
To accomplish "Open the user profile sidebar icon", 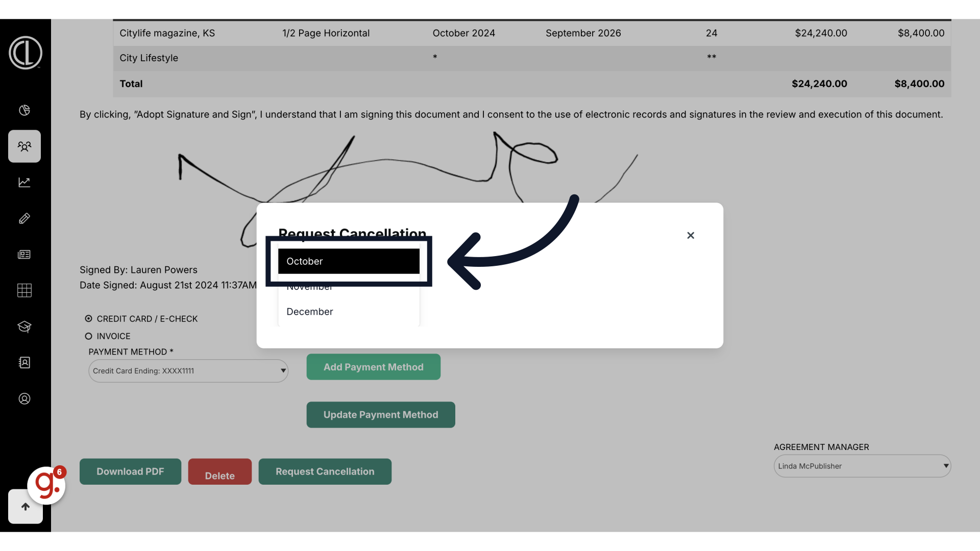I will point(24,399).
